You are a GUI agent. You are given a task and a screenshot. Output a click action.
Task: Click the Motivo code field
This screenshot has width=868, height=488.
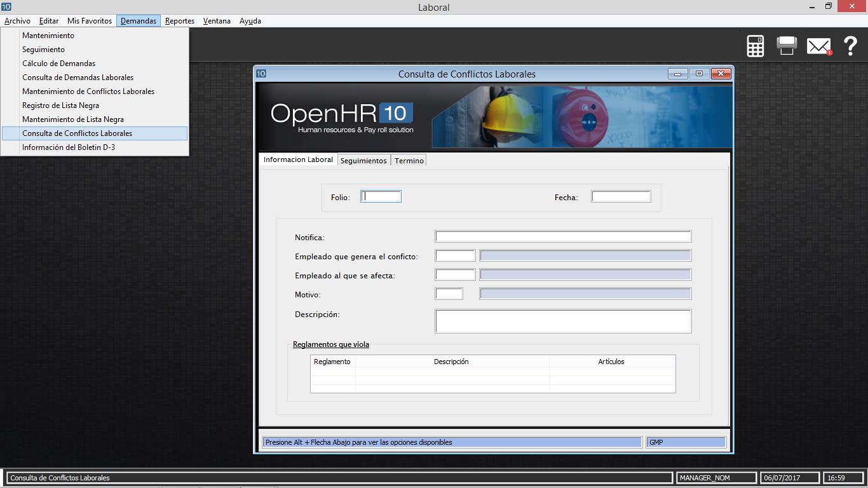tap(449, 294)
